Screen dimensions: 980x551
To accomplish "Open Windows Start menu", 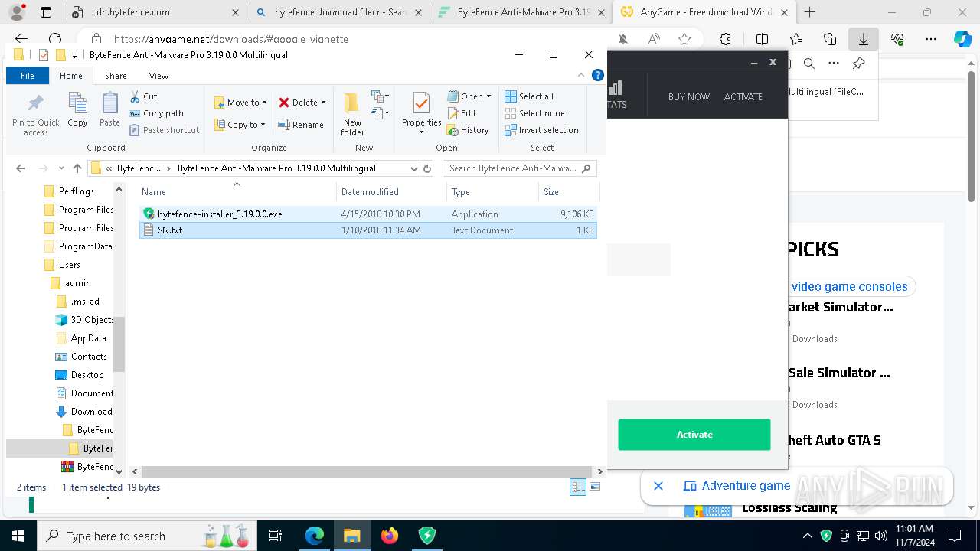I will tap(18, 536).
